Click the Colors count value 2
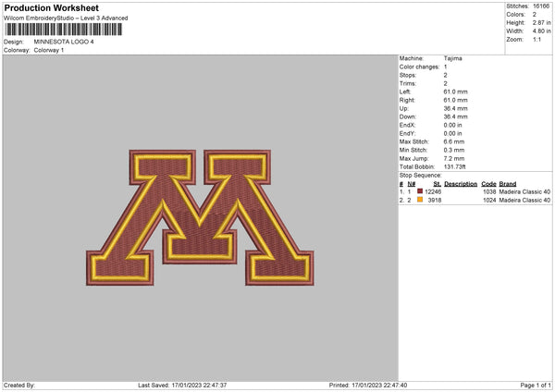The width and height of the screenshot is (555, 392). [535, 15]
